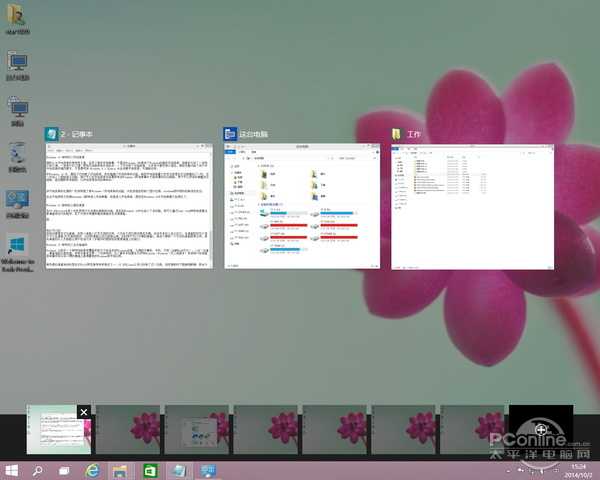Switch to the virtual desktop showing Notepad

coord(59,429)
